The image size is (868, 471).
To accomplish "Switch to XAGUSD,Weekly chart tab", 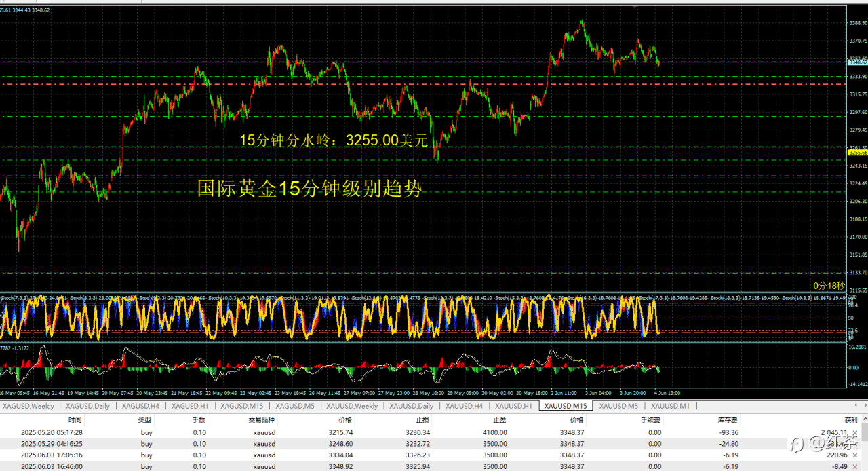I will pyautogui.click(x=28, y=406).
